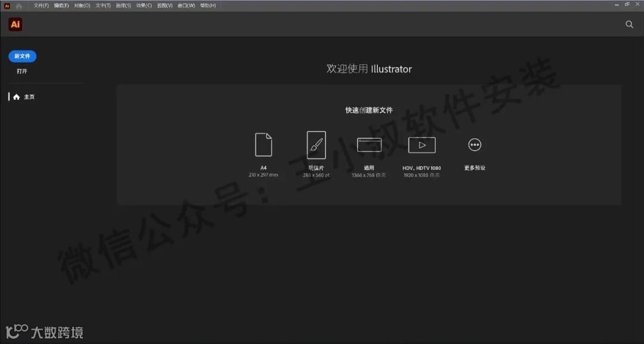
Task: Open the 文件(F) File menu
Action: tap(41, 6)
